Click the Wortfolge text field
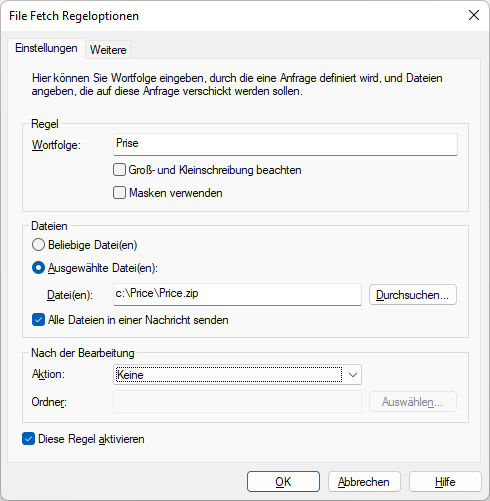The image size is (490, 501). (285, 144)
